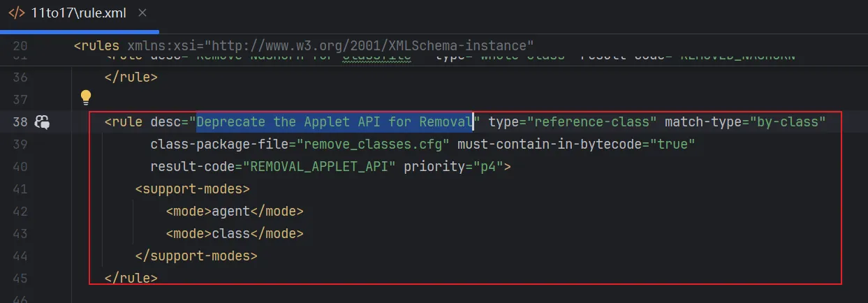
Task: Click the closing </support-modes> tag
Action: coord(196,256)
